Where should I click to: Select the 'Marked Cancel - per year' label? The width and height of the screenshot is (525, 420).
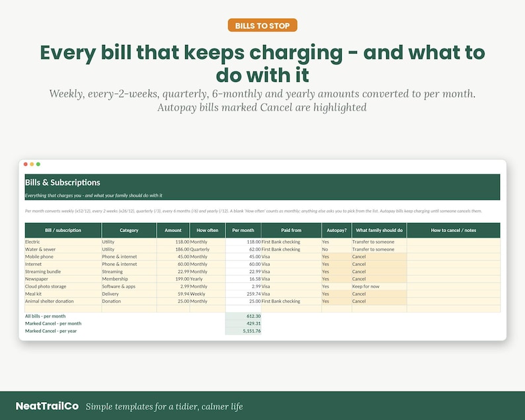point(51,331)
